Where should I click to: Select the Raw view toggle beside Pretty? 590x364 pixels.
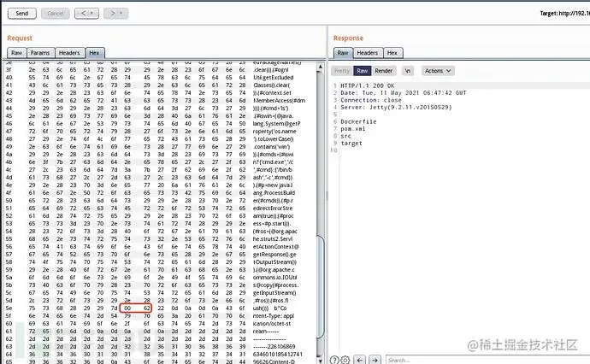[x=362, y=71]
